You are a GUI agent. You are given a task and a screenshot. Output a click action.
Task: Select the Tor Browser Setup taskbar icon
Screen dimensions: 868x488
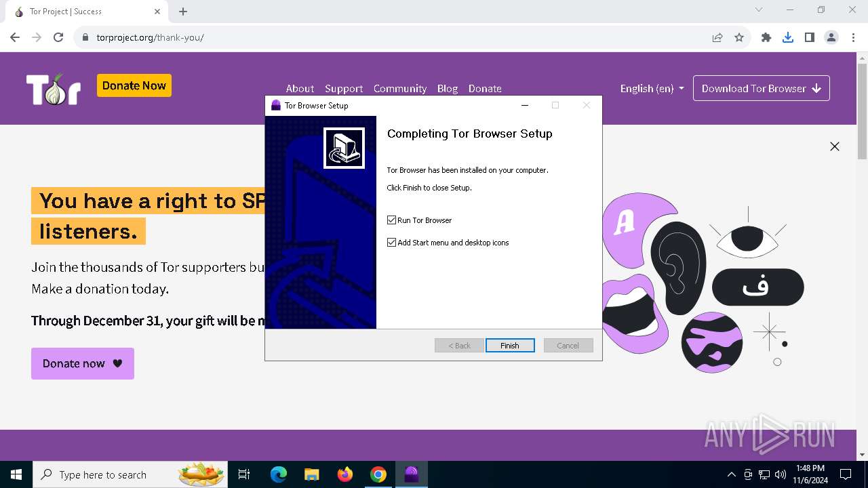pyautogui.click(x=412, y=474)
